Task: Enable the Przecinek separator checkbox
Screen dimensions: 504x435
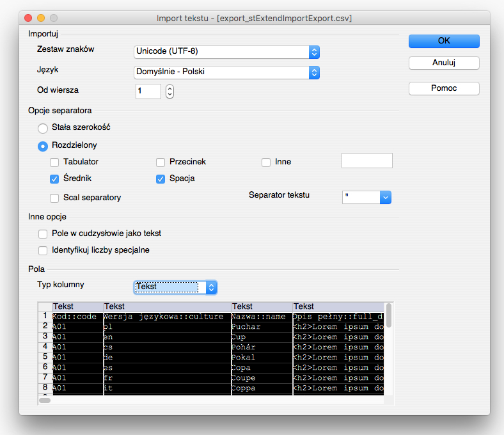Action: tap(161, 162)
